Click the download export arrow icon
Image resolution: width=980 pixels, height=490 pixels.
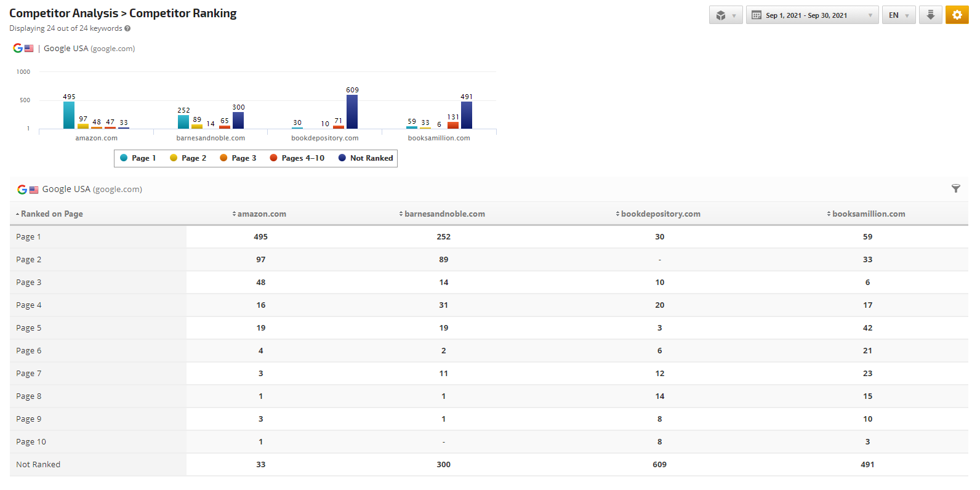coord(930,15)
